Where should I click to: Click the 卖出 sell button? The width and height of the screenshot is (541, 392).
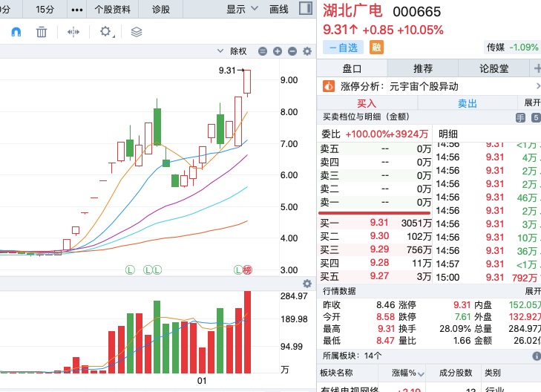(468, 103)
